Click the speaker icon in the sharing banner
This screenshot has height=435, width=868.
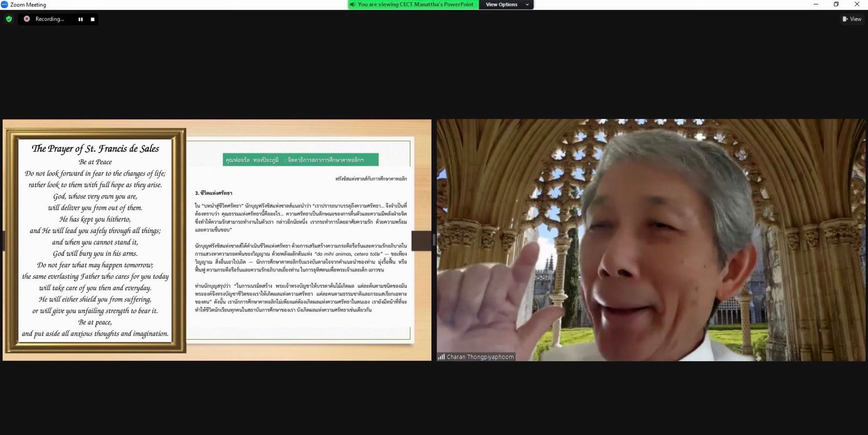point(353,5)
